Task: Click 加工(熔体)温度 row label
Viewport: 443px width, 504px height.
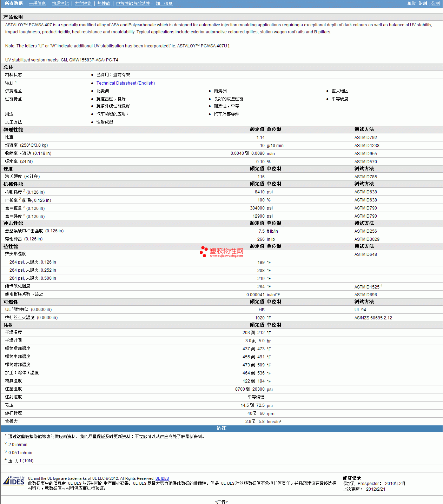Action: click(22, 373)
